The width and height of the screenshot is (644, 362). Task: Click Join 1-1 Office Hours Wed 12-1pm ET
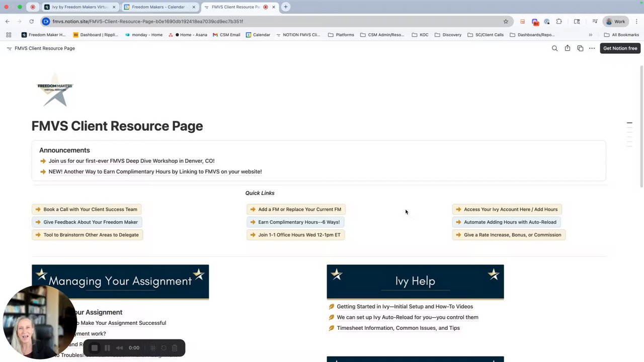[295, 235]
